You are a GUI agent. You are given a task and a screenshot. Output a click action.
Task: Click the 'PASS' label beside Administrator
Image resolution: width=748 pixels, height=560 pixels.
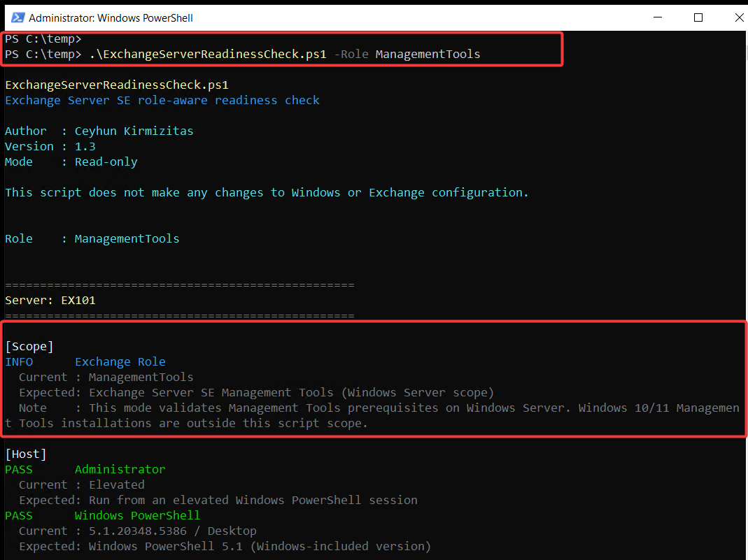point(19,469)
